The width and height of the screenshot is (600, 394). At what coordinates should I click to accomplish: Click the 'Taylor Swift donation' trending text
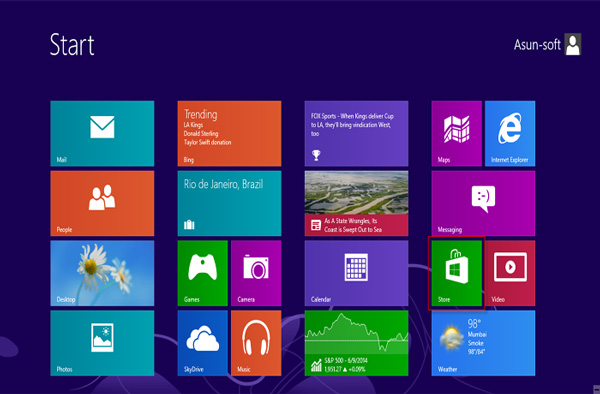click(207, 142)
